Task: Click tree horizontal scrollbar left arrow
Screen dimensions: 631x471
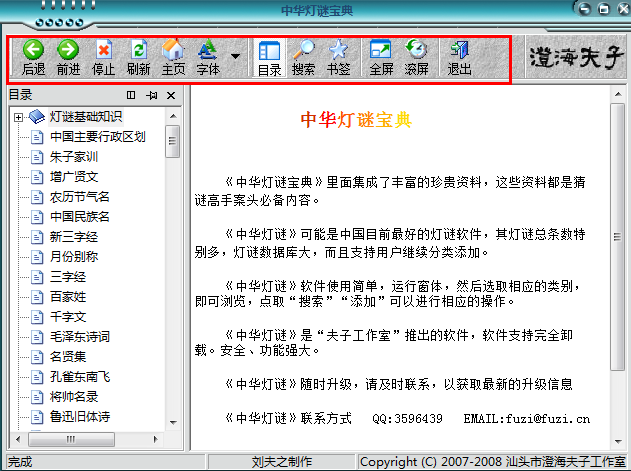Action: coord(18,439)
